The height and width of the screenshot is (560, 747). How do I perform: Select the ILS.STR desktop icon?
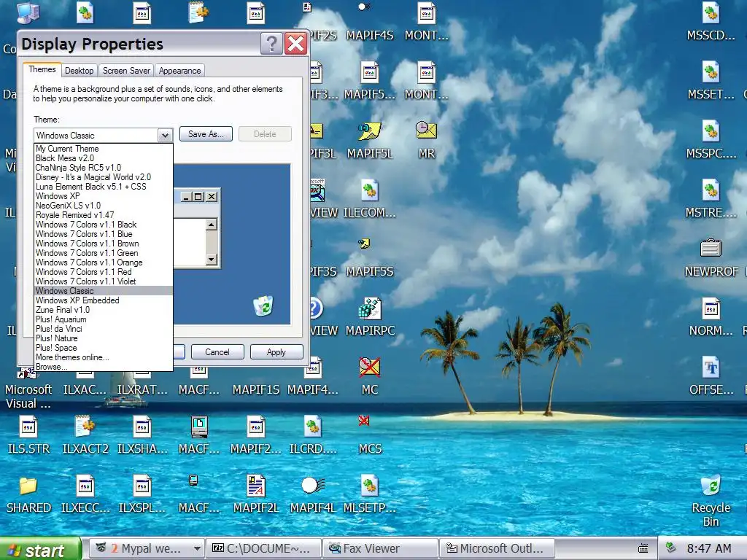tap(28, 435)
